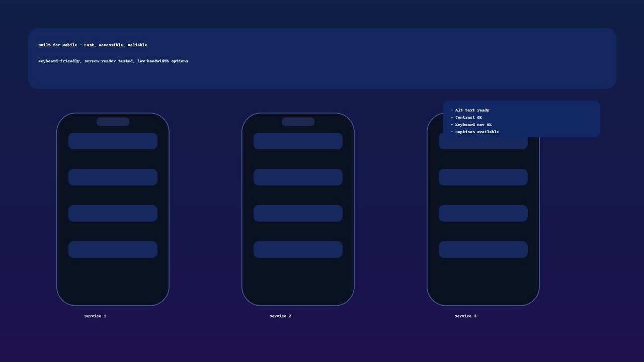The height and width of the screenshot is (362, 644).
Task: Click the "Service 1" label
Action: click(95, 316)
